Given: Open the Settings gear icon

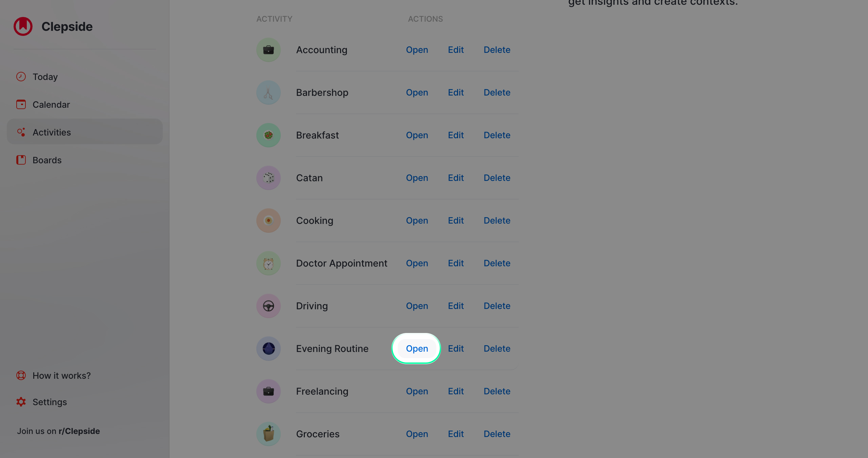Looking at the screenshot, I should point(21,402).
